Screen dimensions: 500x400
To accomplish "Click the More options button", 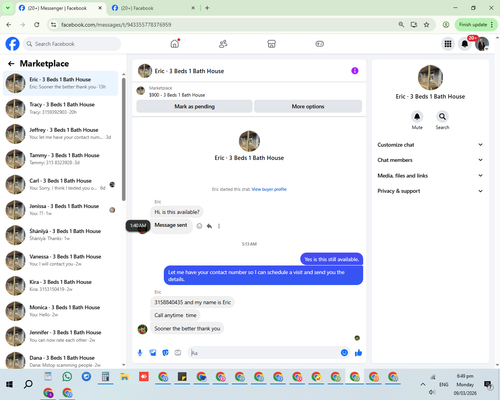I will point(308,106).
